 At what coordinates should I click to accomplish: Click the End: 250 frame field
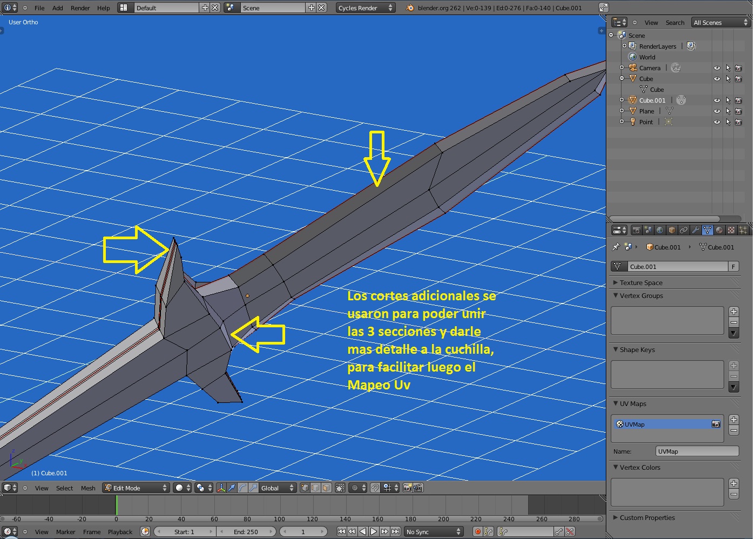point(246,531)
